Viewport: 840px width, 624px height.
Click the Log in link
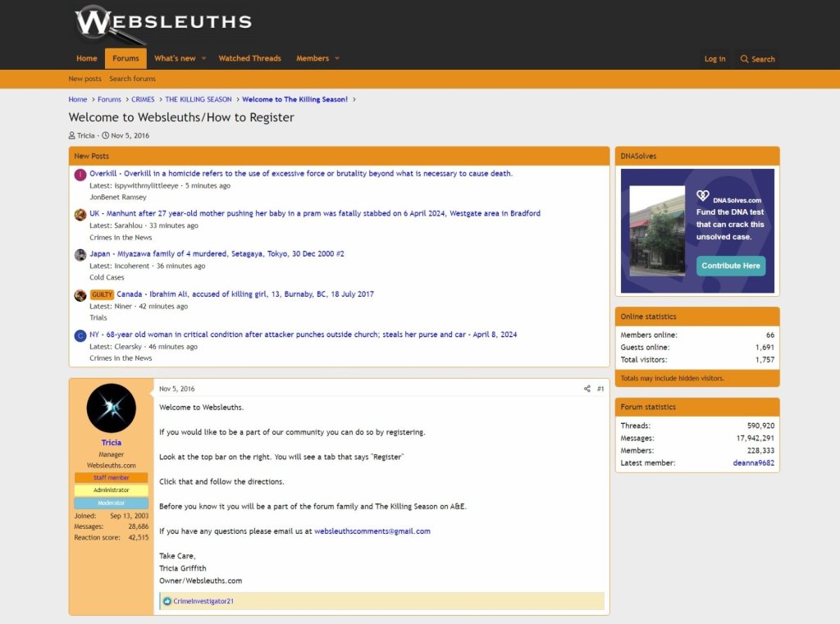click(714, 59)
